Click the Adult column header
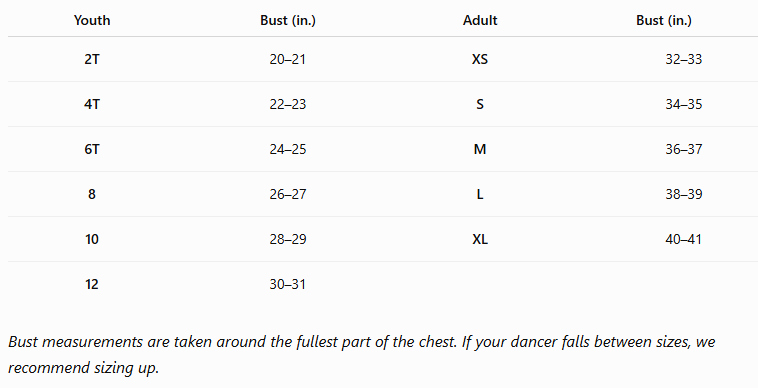758x388 pixels. click(x=480, y=20)
